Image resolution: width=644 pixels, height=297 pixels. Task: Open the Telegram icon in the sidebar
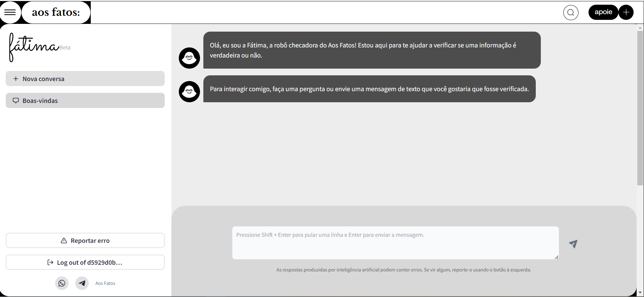coord(82,283)
